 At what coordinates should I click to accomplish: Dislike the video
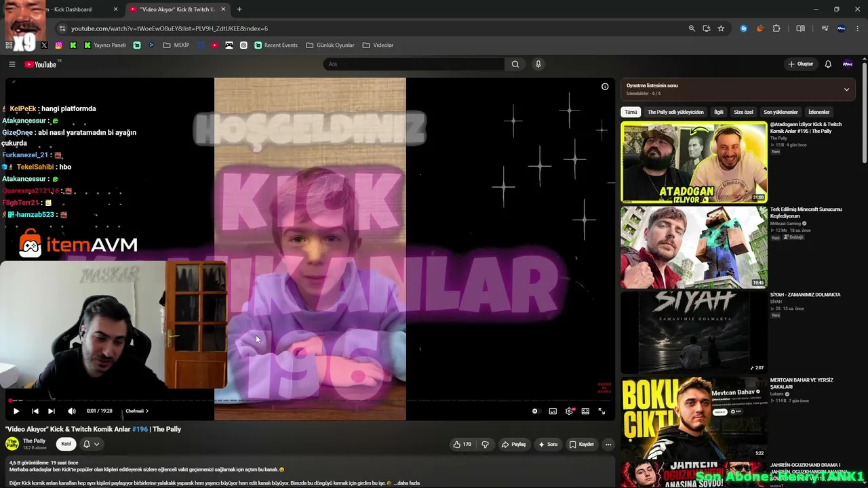(x=485, y=445)
